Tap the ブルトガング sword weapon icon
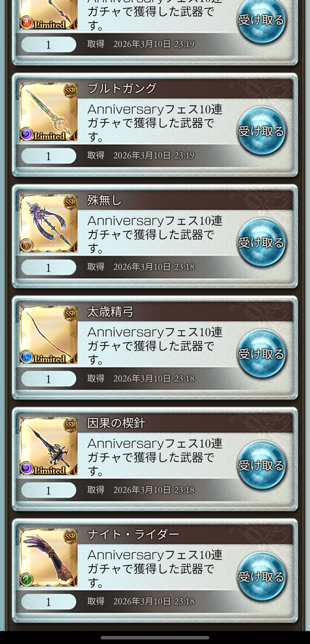The width and height of the screenshot is (310, 644). coord(49,112)
